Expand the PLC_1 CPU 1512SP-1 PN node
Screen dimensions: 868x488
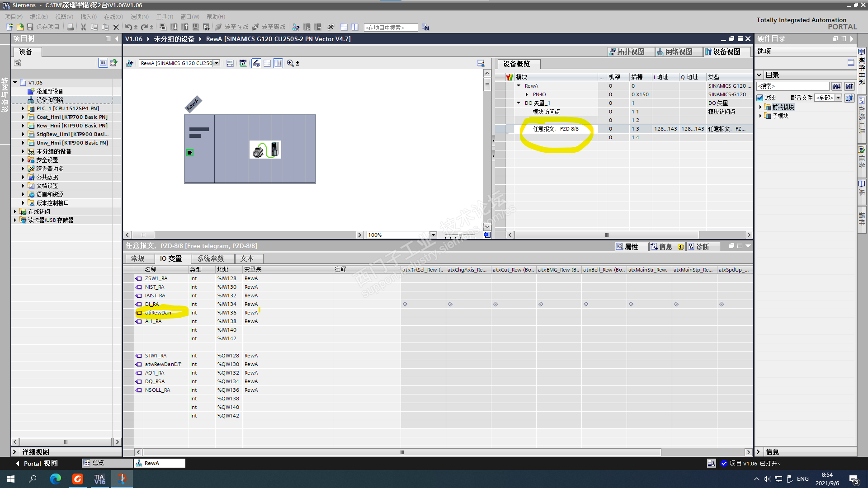tap(23, 108)
